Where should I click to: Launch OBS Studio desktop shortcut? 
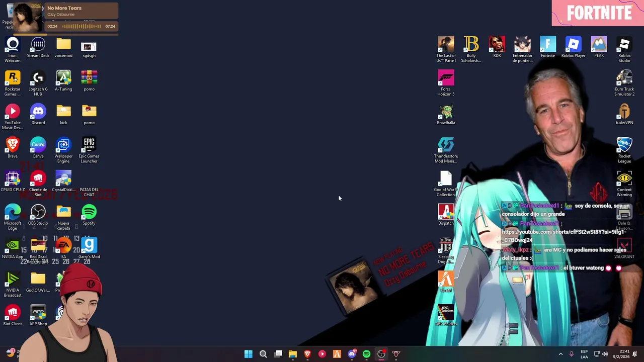pyautogui.click(x=38, y=215)
